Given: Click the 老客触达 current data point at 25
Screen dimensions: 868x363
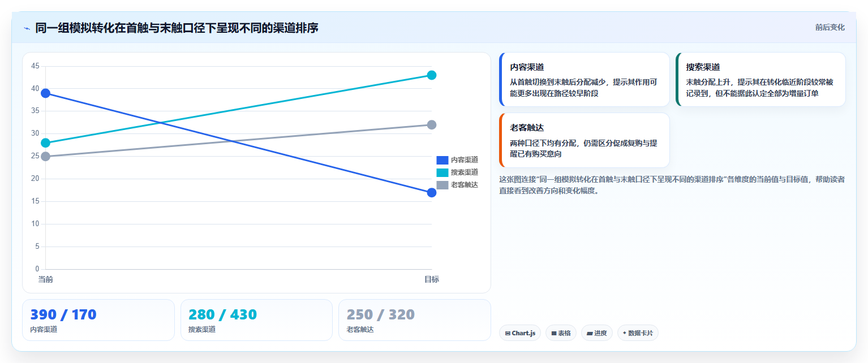Looking at the screenshot, I should tap(45, 157).
